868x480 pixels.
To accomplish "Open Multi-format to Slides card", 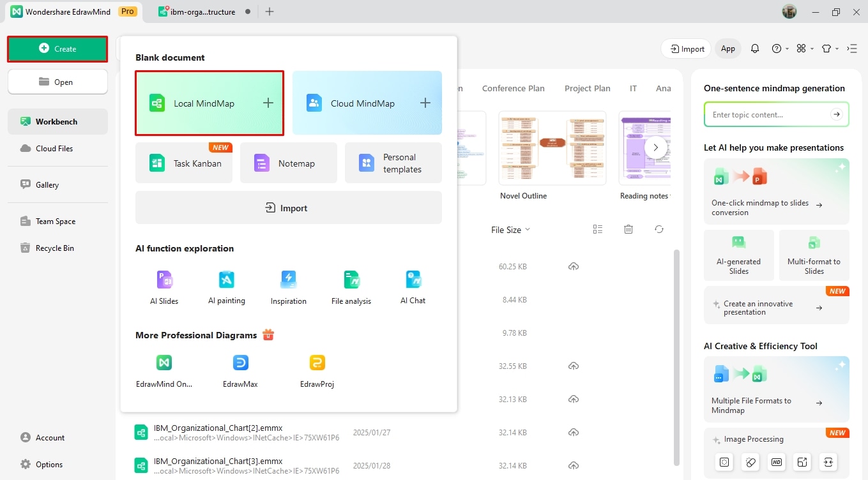I will (814, 255).
